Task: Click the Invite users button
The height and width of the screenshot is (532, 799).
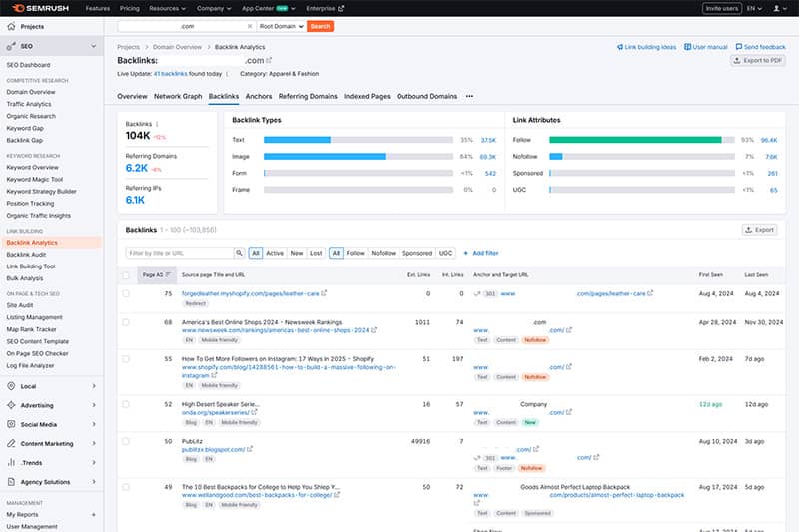Action: (721, 8)
